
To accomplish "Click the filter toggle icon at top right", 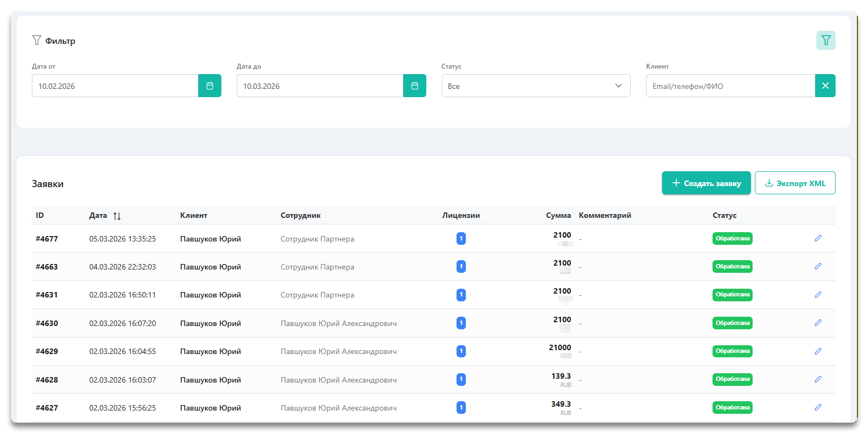I will [x=825, y=41].
